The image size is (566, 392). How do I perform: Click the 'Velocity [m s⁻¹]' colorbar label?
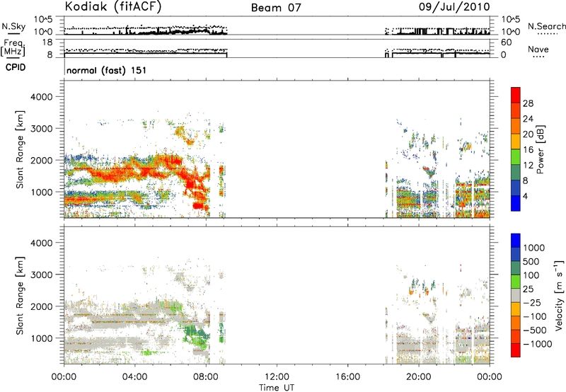(559, 295)
